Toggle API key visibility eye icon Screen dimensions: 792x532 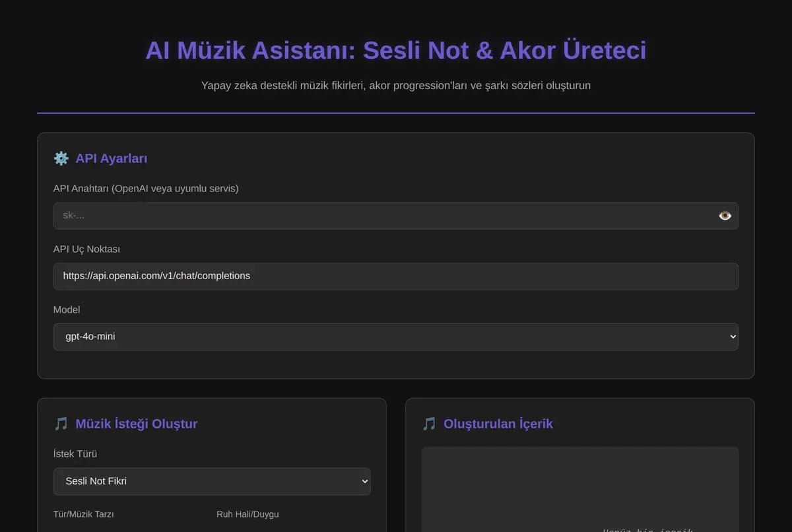coord(725,216)
